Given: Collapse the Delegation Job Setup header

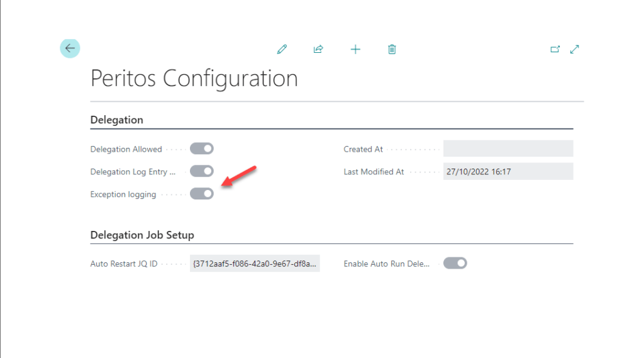Looking at the screenshot, I should point(142,235).
